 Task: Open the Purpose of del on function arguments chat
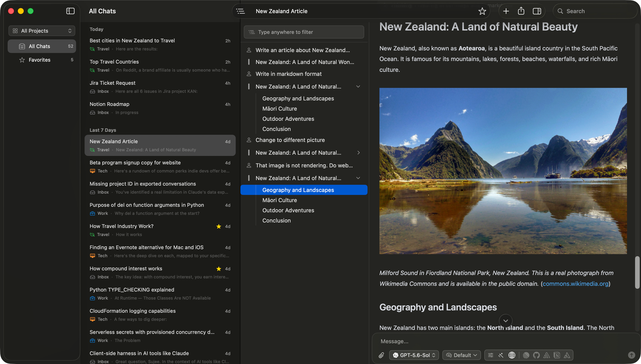pos(160,209)
